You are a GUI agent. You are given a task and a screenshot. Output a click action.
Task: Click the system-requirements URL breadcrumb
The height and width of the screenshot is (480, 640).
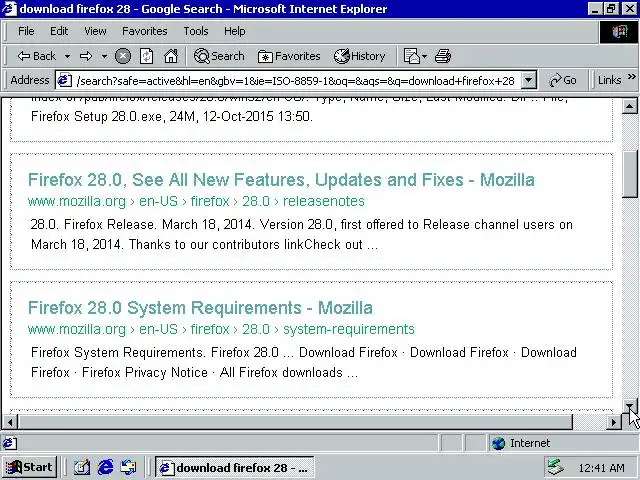coord(349,329)
